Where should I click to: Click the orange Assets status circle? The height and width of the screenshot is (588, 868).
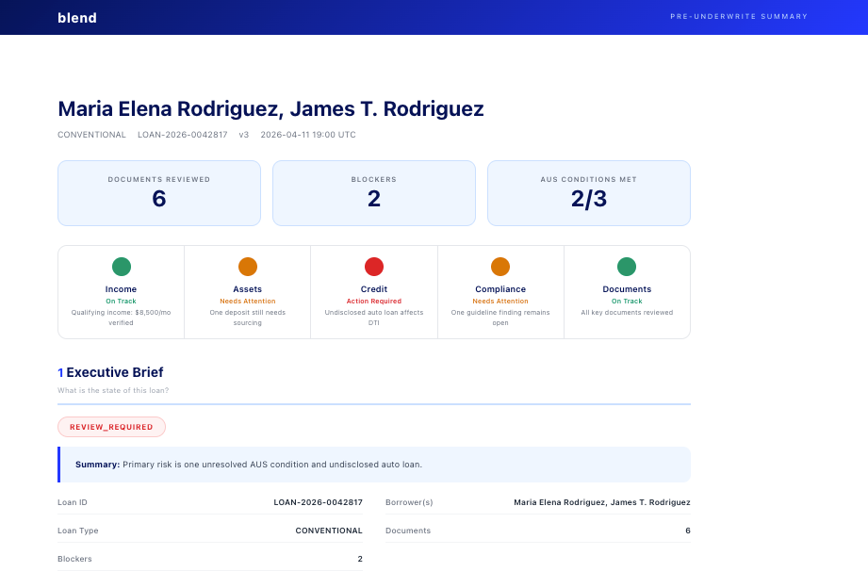click(x=248, y=267)
